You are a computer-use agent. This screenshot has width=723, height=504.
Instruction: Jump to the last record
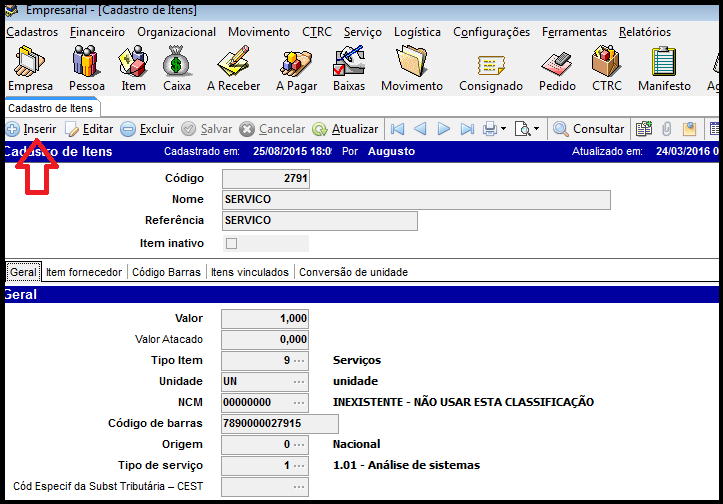pyautogui.click(x=467, y=129)
